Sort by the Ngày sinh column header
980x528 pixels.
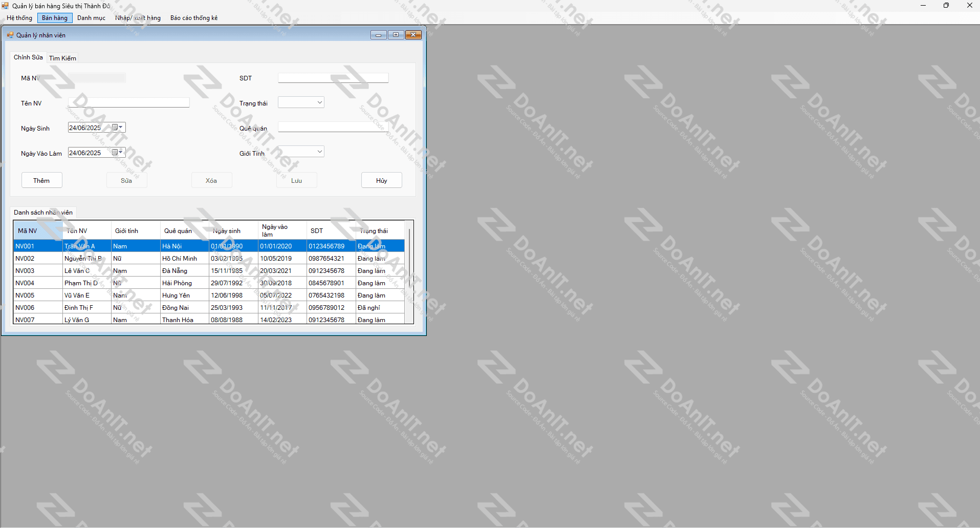pyautogui.click(x=233, y=231)
